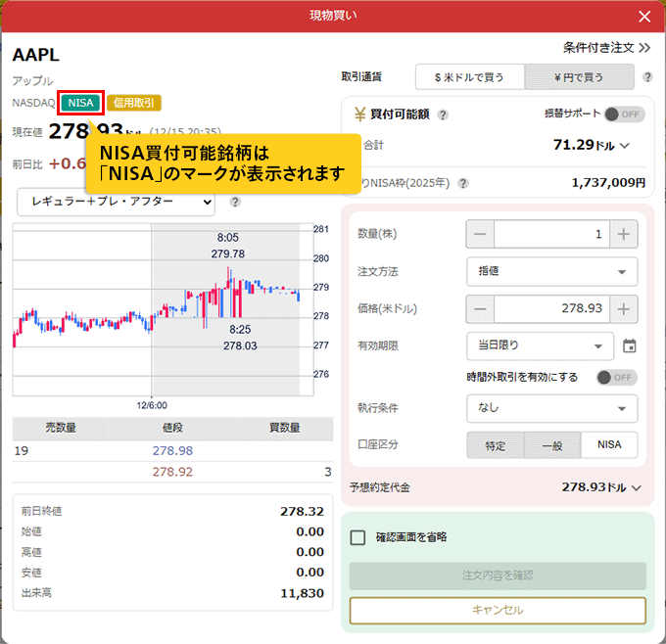Click the 価格(米ドル) input field
Screen dimensions: 666x644
coord(551,308)
